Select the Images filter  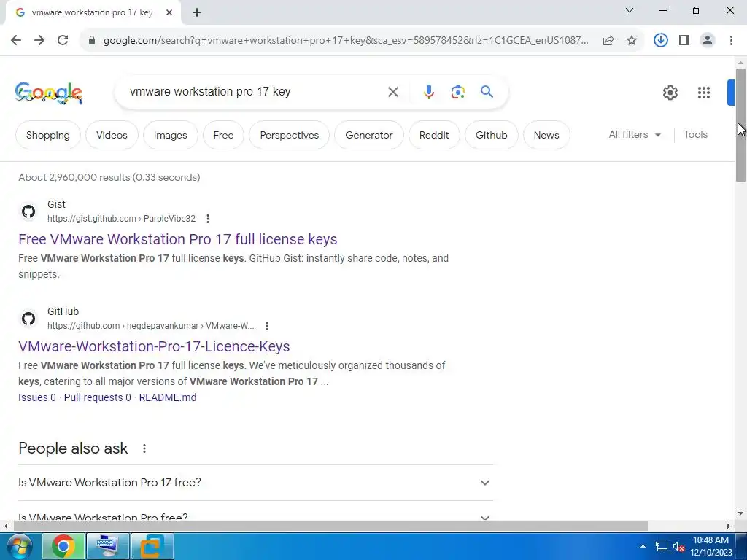170,135
